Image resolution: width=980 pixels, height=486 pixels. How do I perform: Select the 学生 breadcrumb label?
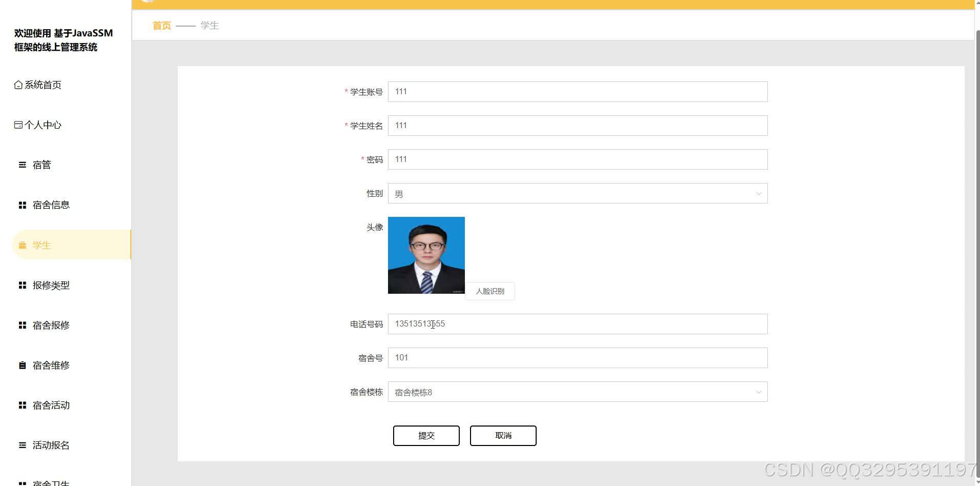coord(208,25)
